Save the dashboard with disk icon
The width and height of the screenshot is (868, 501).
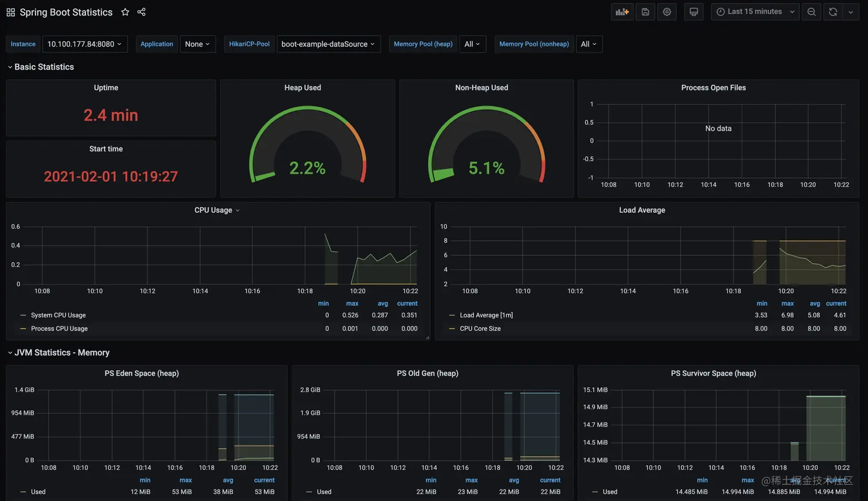click(645, 12)
